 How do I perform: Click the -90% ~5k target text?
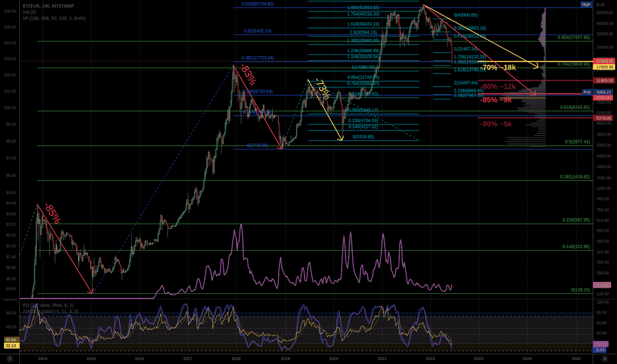coord(496,124)
